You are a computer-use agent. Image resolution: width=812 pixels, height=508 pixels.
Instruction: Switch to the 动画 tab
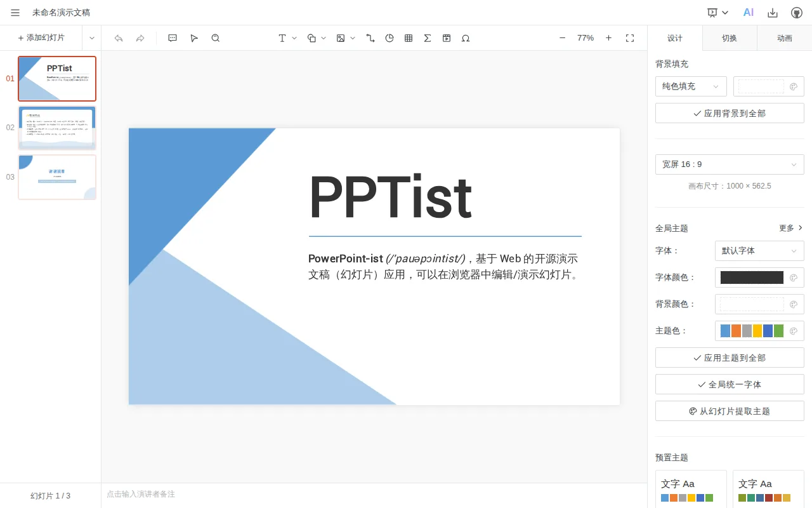pyautogui.click(x=785, y=38)
